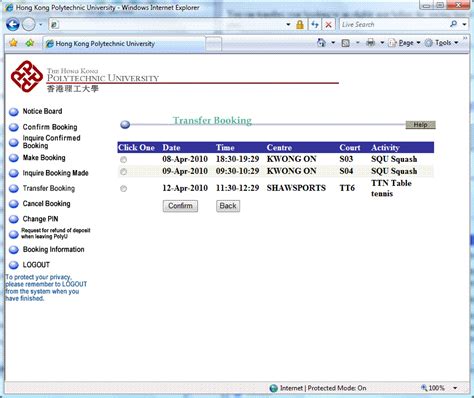Open Inquire Confirmed Booking link

coord(51,142)
